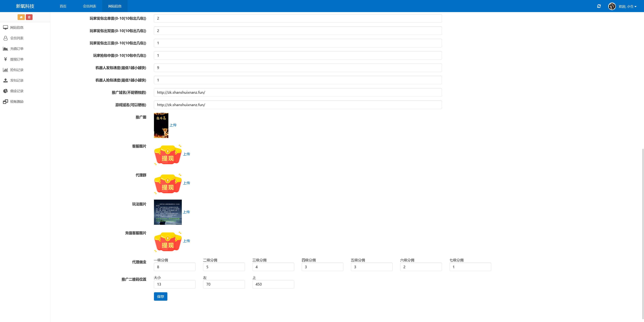The height and width of the screenshot is (322, 644).
Task: Open 发包记录 upload icon item
Action: pos(16,81)
